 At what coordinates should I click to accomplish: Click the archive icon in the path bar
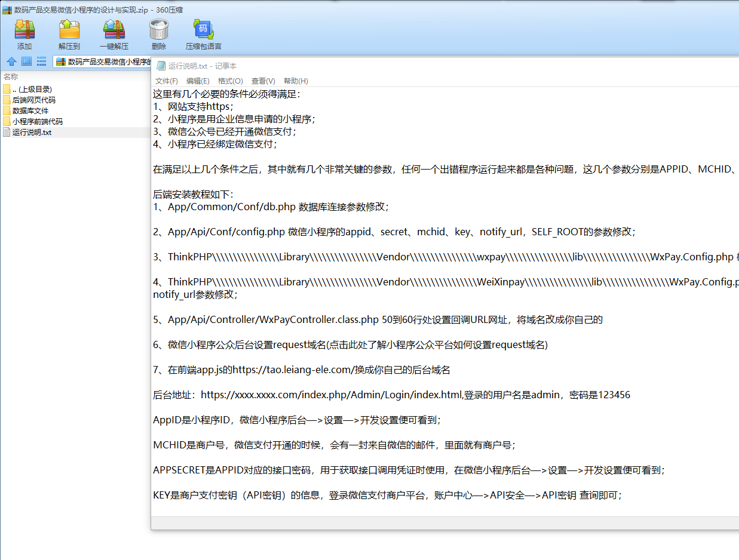(x=60, y=61)
